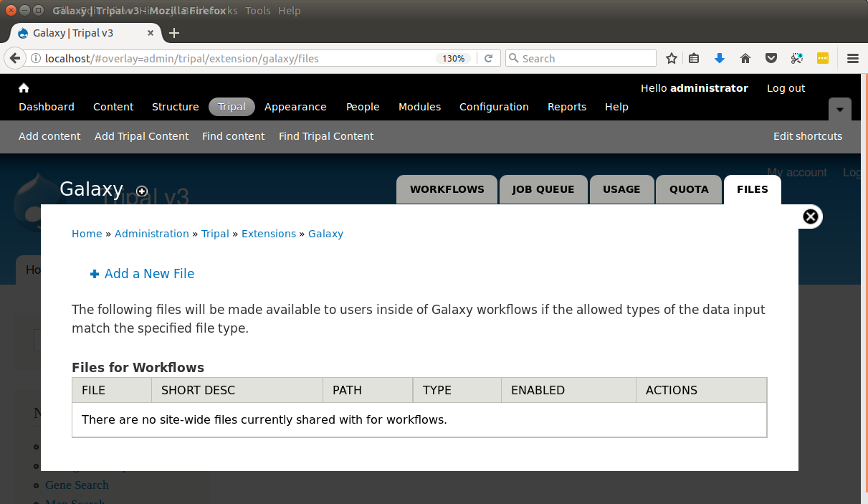The width and height of the screenshot is (868, 504).
Task: Go to the Firefox home page icon
Action: click(x=745, y=59)
